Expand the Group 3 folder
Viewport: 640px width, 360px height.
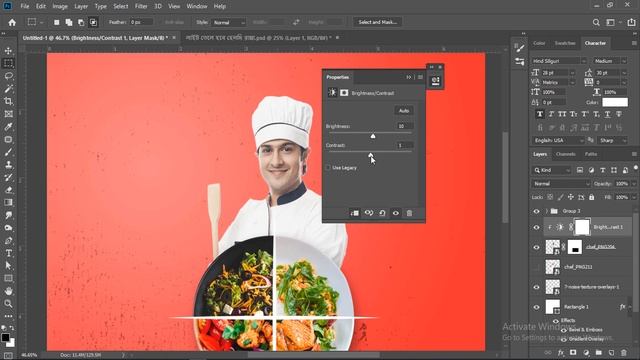click(547, 211)
